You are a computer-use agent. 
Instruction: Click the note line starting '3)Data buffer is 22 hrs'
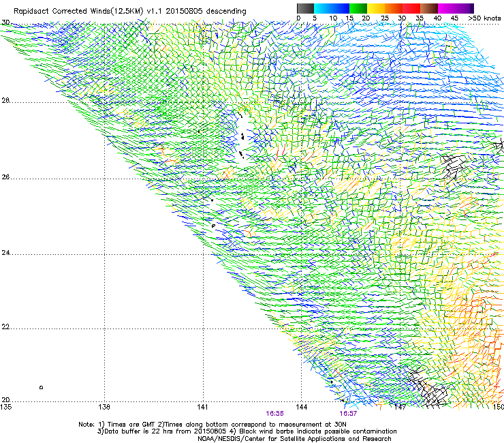click(247, 431)
